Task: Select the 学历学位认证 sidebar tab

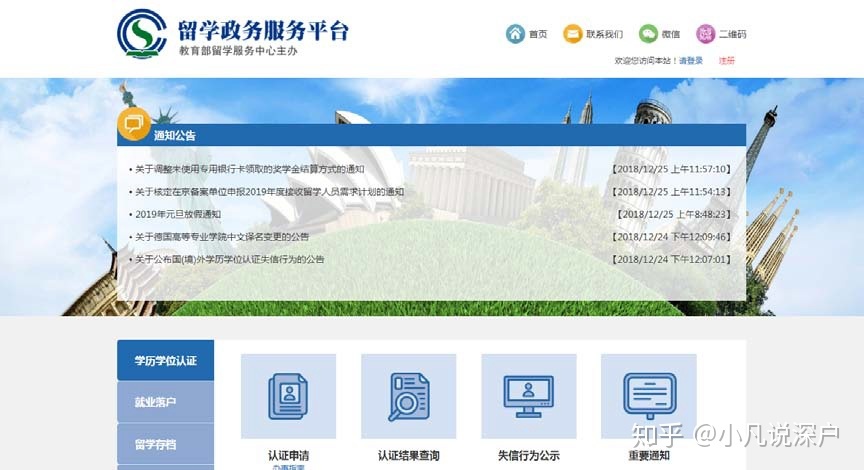Action: pos(165,360)
